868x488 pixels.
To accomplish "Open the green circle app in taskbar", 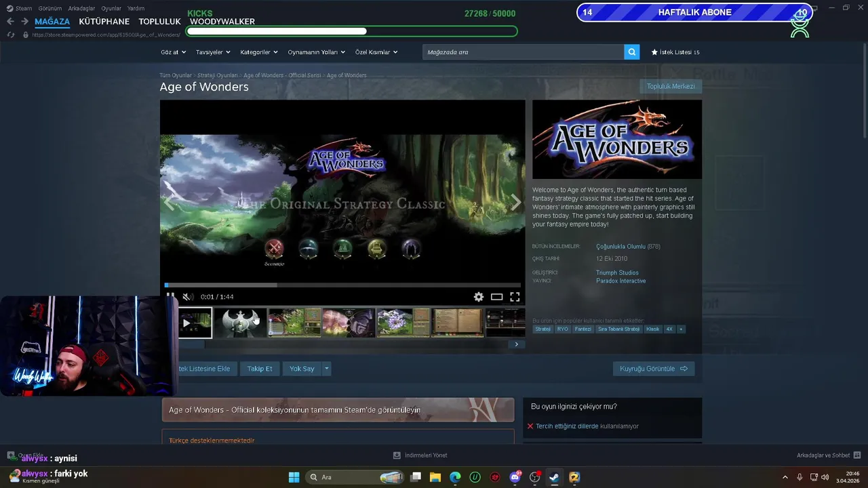I will 475,477.
